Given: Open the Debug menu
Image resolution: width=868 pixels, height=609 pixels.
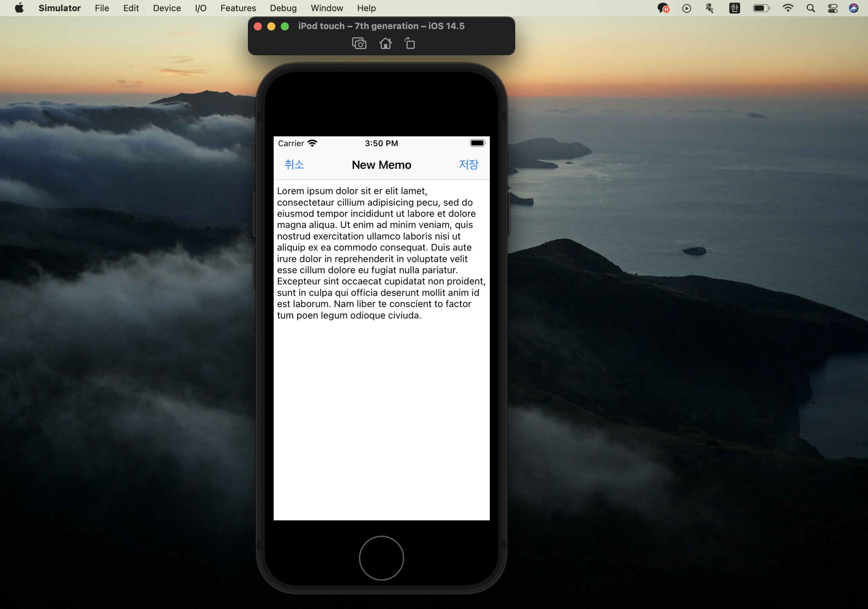Looking at the screenshot, I should 283,8.
